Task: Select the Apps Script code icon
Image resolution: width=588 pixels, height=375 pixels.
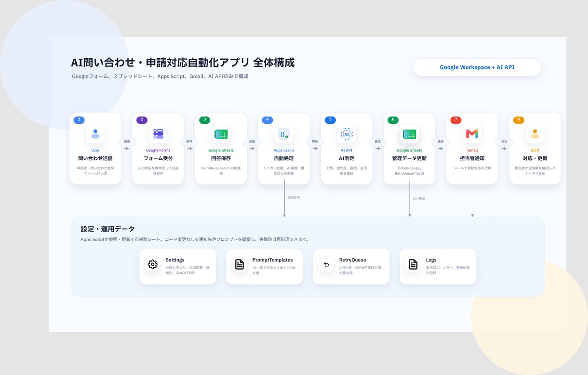Action: [284, 134]
